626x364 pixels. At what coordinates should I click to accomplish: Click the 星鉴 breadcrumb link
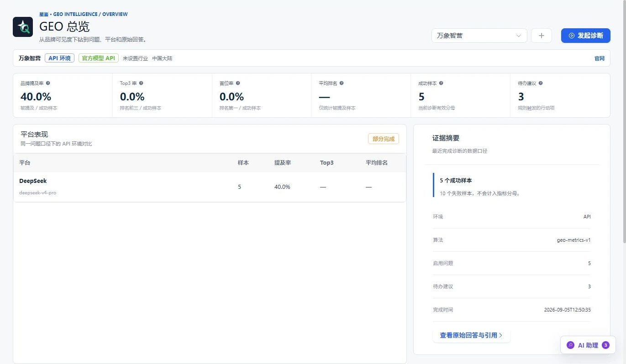point(44,14)
